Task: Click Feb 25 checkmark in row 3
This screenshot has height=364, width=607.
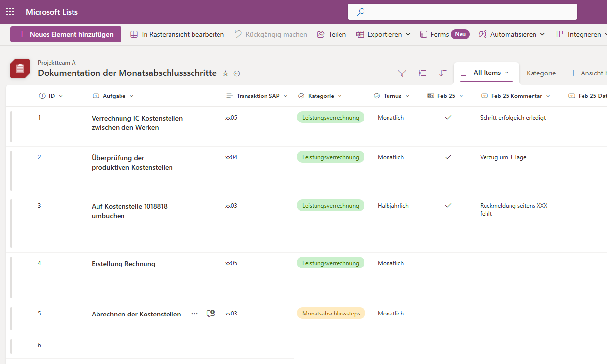Action: [448, 206]
